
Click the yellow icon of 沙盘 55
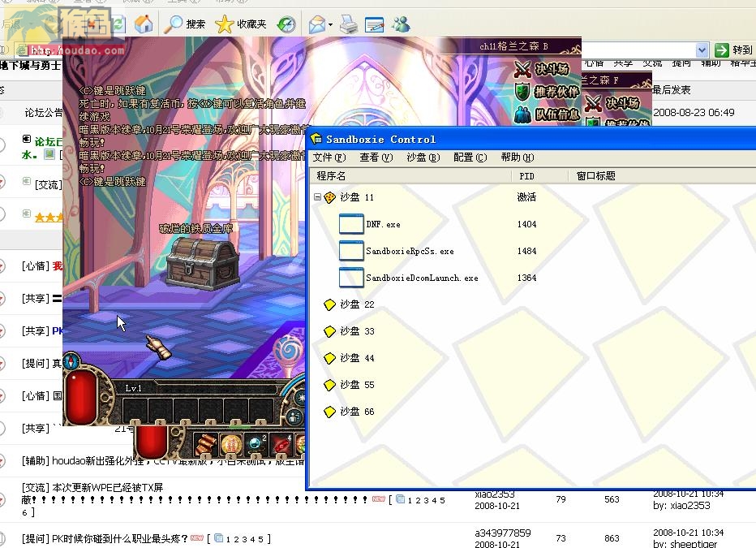point(330,385)
